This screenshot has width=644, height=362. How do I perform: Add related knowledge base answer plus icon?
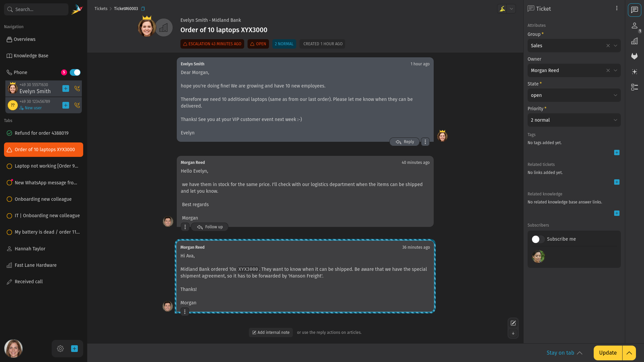[616, 213]
